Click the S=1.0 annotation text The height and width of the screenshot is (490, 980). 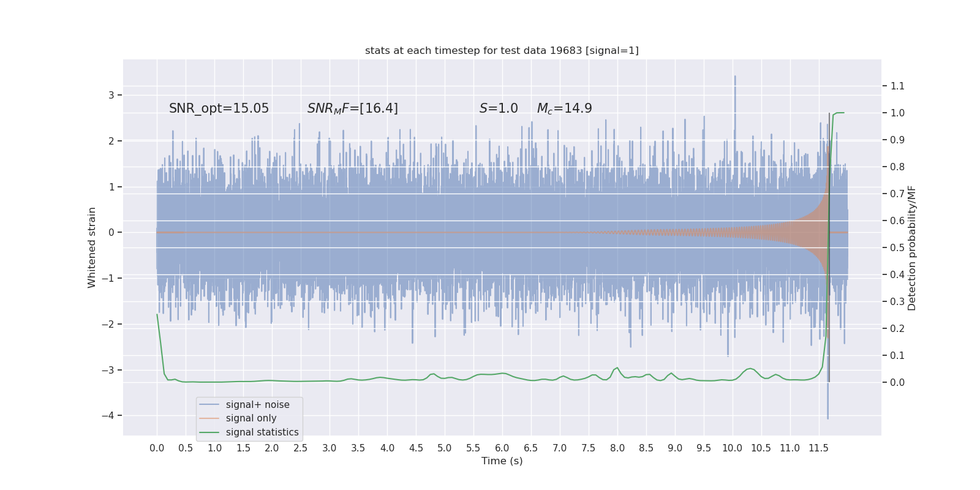click(x=499, y=108)
